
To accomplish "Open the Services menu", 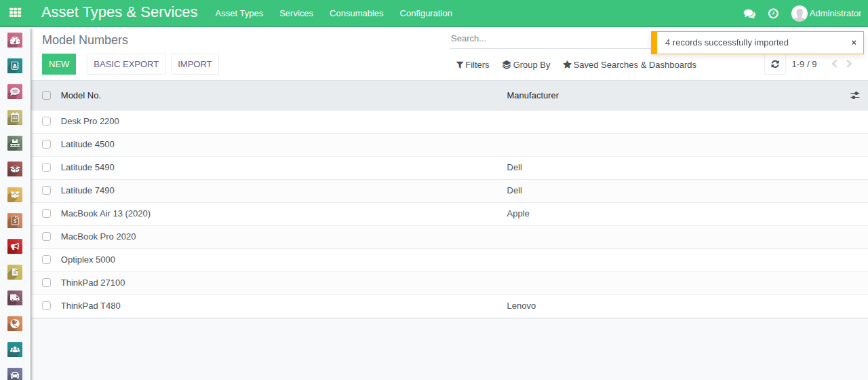I will click(x=296, y=14).
